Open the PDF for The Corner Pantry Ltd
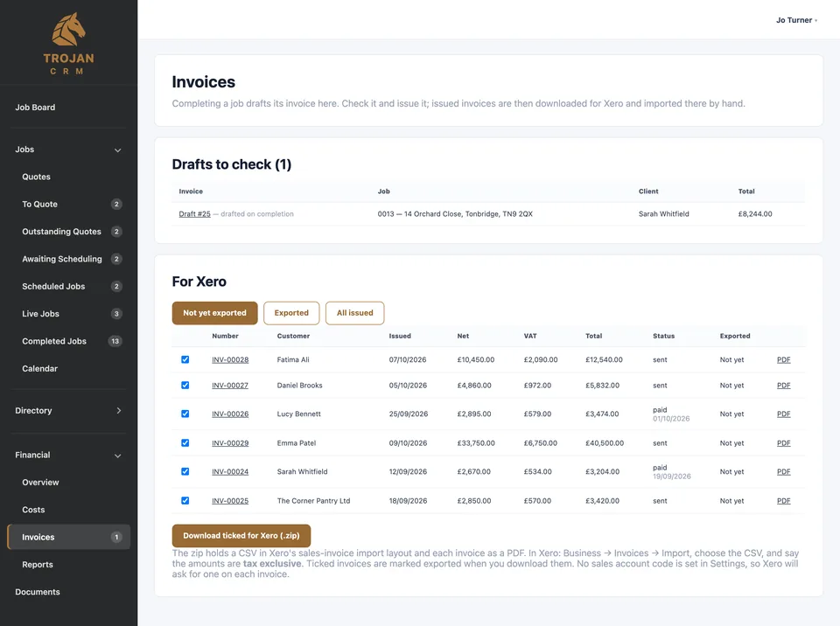The image size is (840, 626). (784, 501)
